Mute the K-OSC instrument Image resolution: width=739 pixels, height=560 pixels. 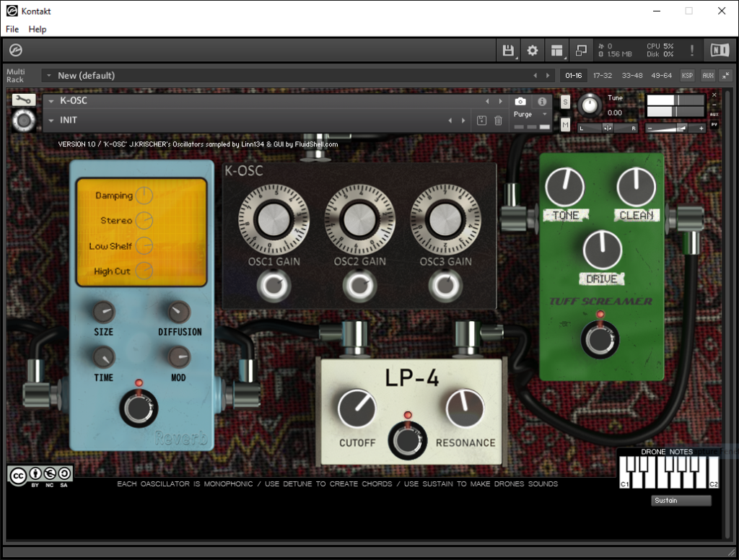(566, 124)
